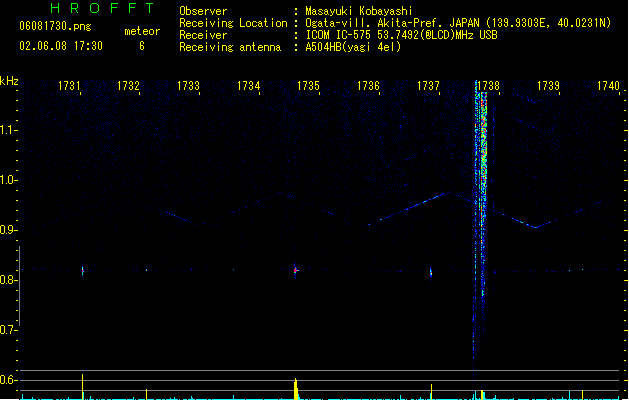Viewport: 629px width, 400px height.
Task: Click the 1740 time tick label
Action: 608,86
